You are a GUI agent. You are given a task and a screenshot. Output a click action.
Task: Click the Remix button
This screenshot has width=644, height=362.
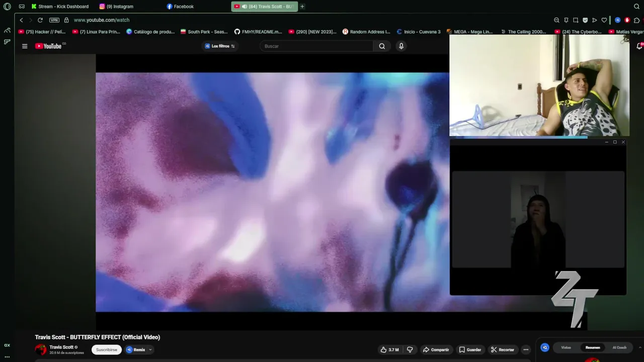(x=136, y=350)
